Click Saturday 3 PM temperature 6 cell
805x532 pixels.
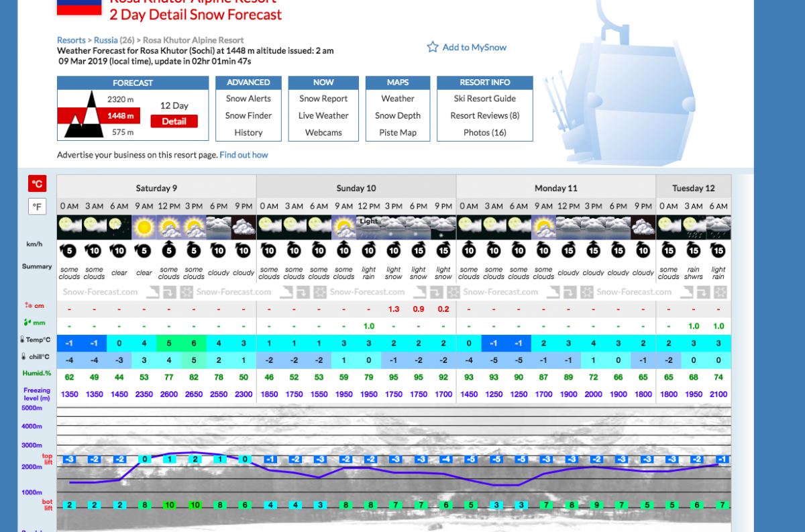pyautogui.click(x=194, y=343)
